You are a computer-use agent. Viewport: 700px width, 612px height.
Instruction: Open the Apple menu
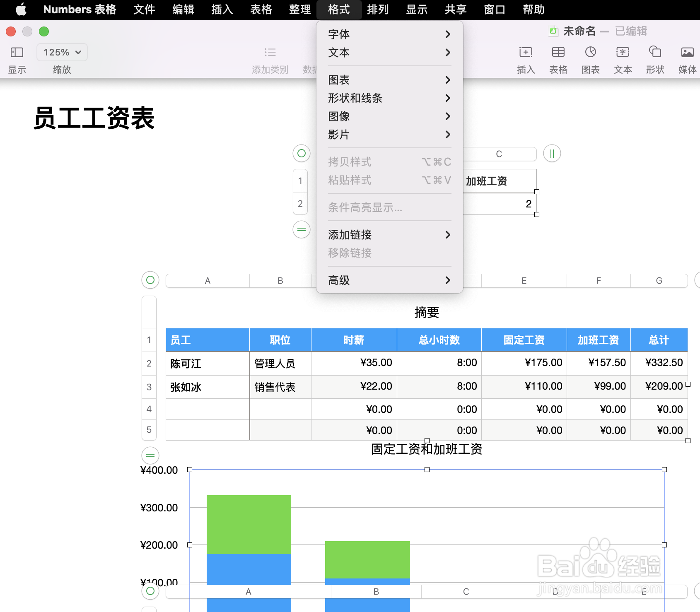tap(20, 9)
